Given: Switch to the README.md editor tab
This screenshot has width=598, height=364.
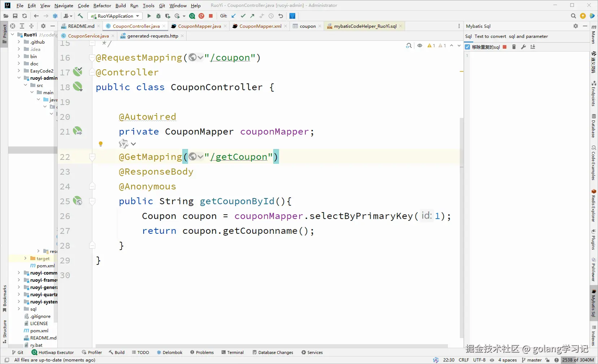Looking at the screenshot, I should point(81,26).
